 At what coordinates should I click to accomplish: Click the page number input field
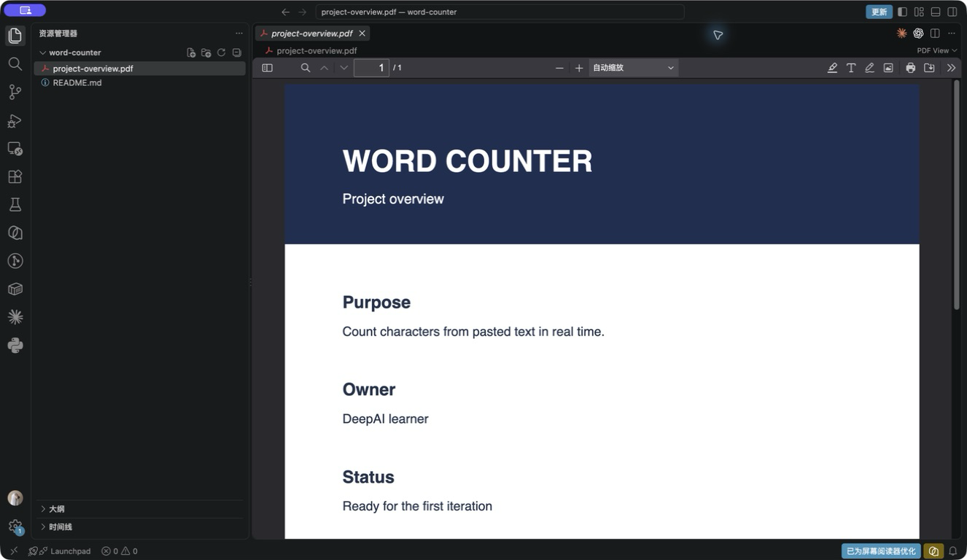[x=372, y=68]
